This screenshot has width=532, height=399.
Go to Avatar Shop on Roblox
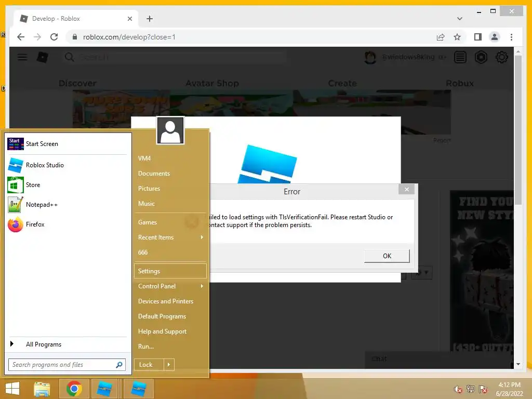pos(212,83)
